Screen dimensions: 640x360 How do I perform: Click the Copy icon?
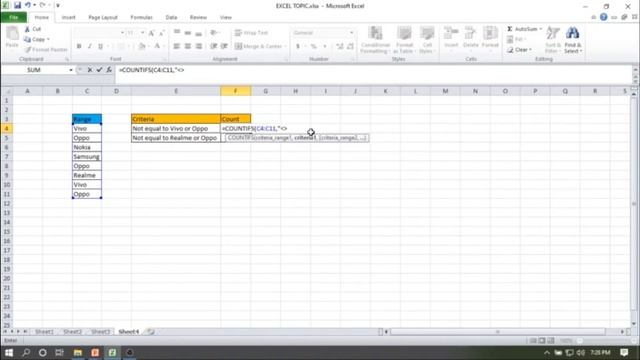coord(27,40)
